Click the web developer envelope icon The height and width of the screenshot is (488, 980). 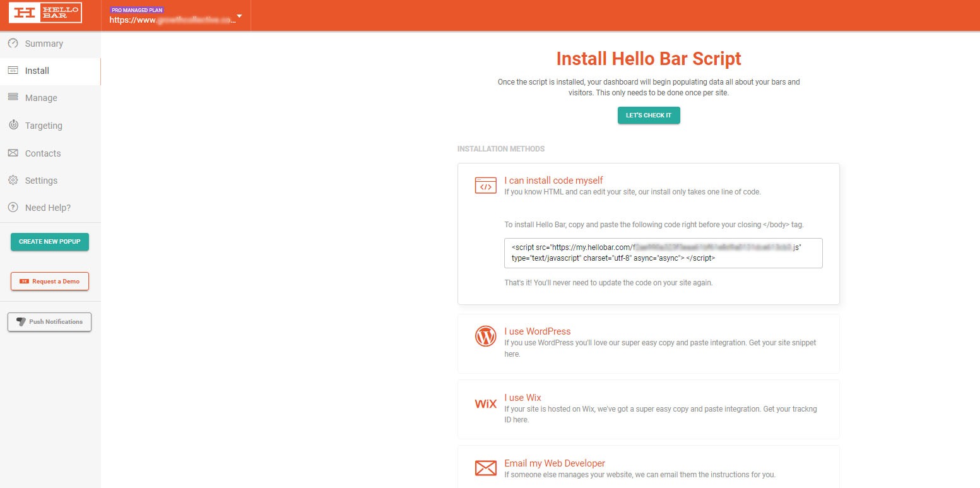[x=485, y=468]
